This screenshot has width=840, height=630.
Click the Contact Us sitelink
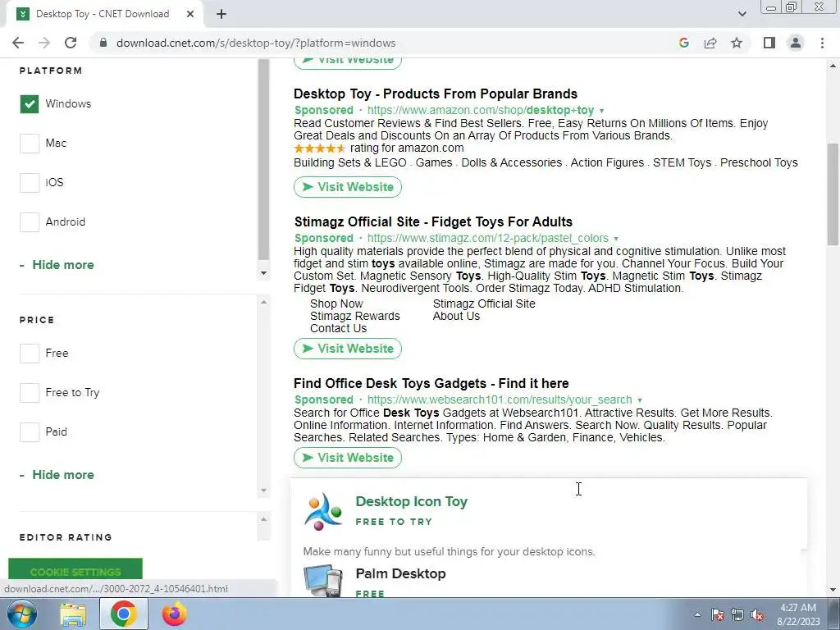click(x=338, y=328)
